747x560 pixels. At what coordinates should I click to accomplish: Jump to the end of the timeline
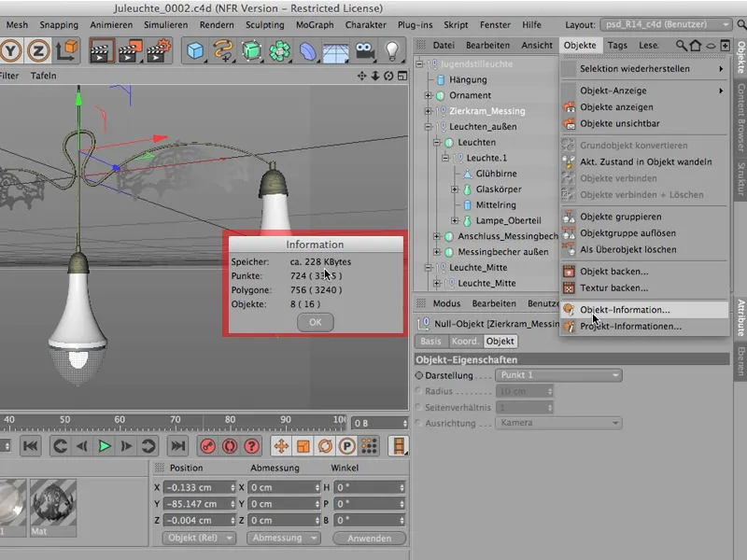[177, 446]
